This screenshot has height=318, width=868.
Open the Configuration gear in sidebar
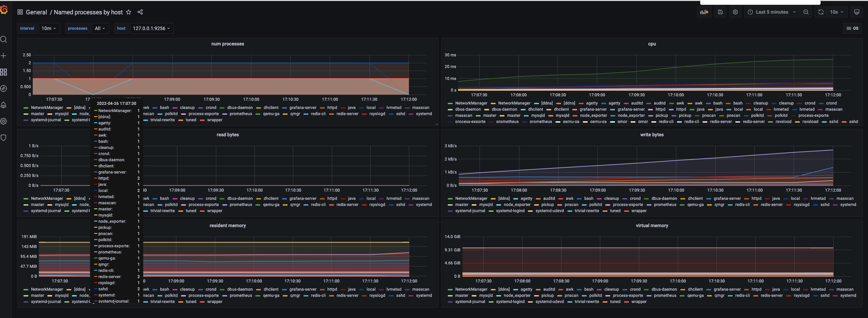tap(4, 121)
